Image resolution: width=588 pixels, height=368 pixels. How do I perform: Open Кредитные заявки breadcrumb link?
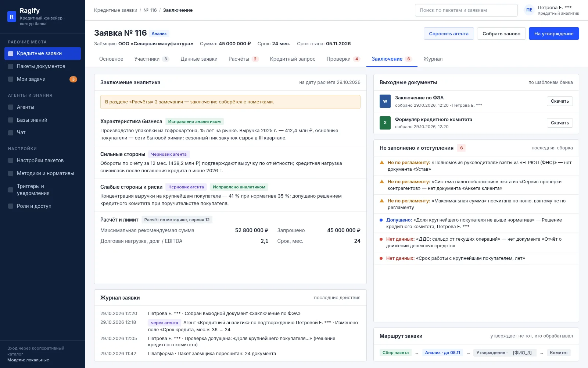pyautogui.click(x=115, y=10)
